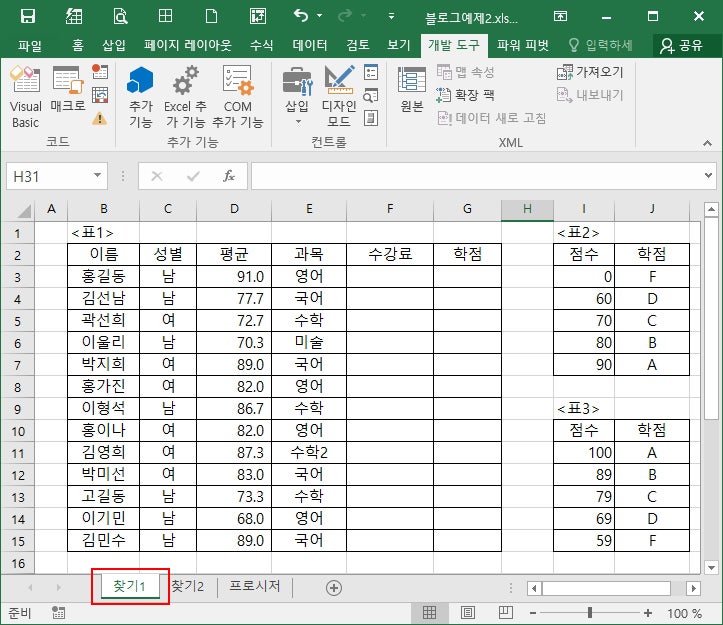
Task: Open dropdown arrow under Insert (삽입) controls
Action: click(x=298, y=122)
